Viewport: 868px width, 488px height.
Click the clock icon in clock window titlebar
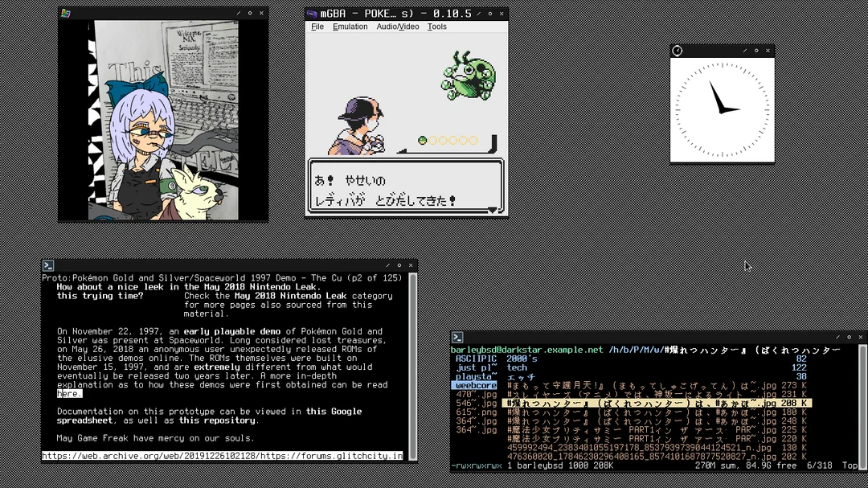click(x=677, y=51)
